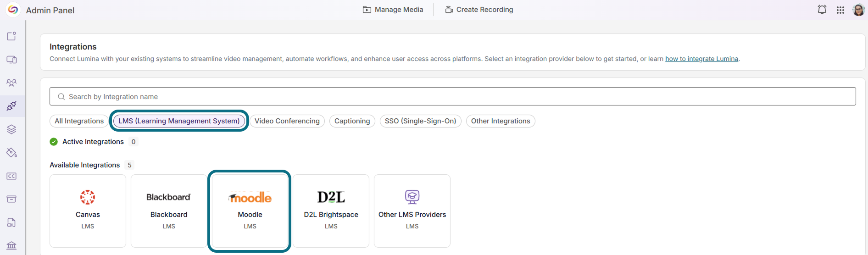Open the institution building sidebar icon
The width and height of the screenshot is (868, 255).
11,245
